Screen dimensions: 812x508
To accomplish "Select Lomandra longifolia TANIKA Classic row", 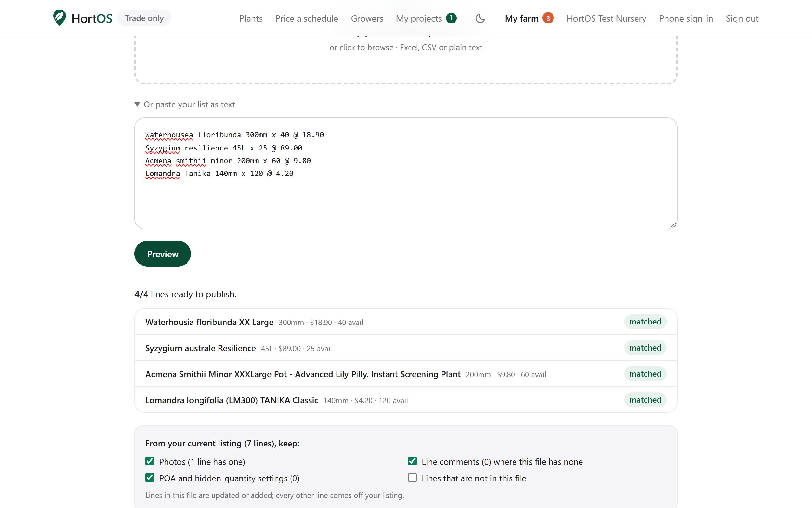I will tap(406, 399).
